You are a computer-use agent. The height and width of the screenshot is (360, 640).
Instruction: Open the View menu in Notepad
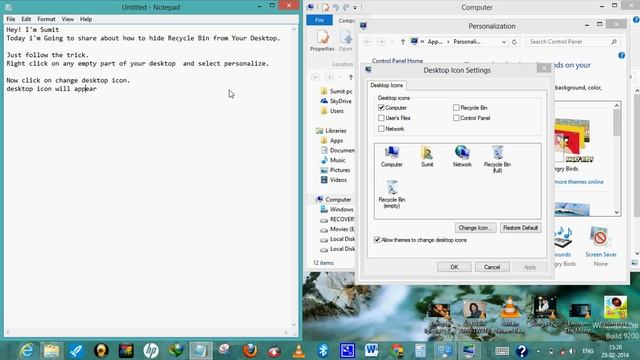68,19
